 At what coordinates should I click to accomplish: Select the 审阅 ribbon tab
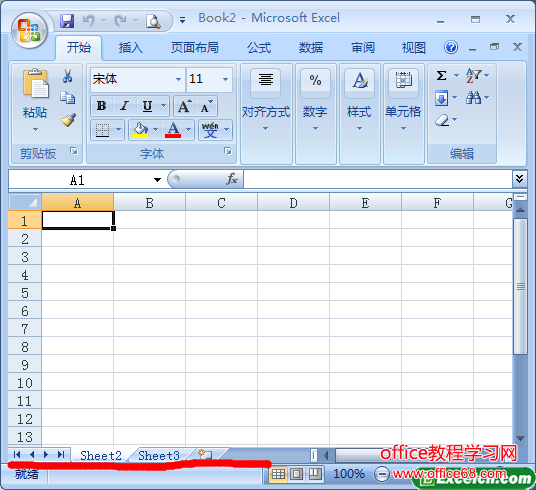[363, 48]
